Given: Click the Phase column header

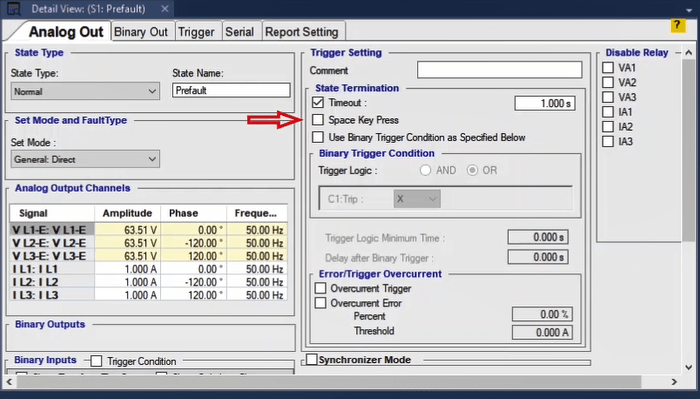Looking at the screenshot, I should click(x=193, y=213).
